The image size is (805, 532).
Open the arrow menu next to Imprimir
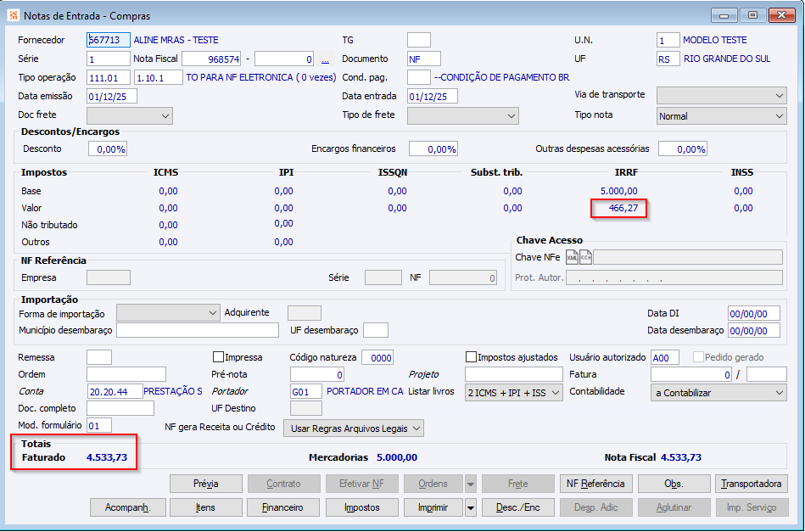click(470, 508)
